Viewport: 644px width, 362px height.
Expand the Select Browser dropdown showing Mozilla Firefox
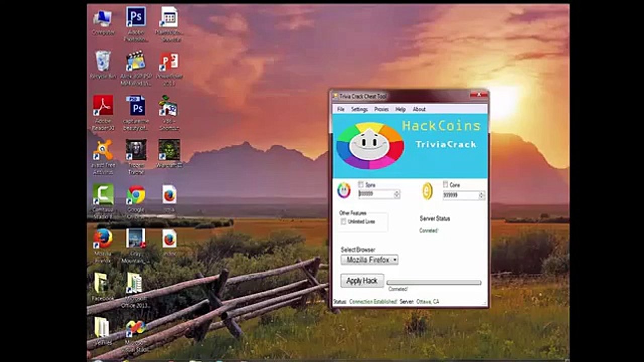pos(370,260)
